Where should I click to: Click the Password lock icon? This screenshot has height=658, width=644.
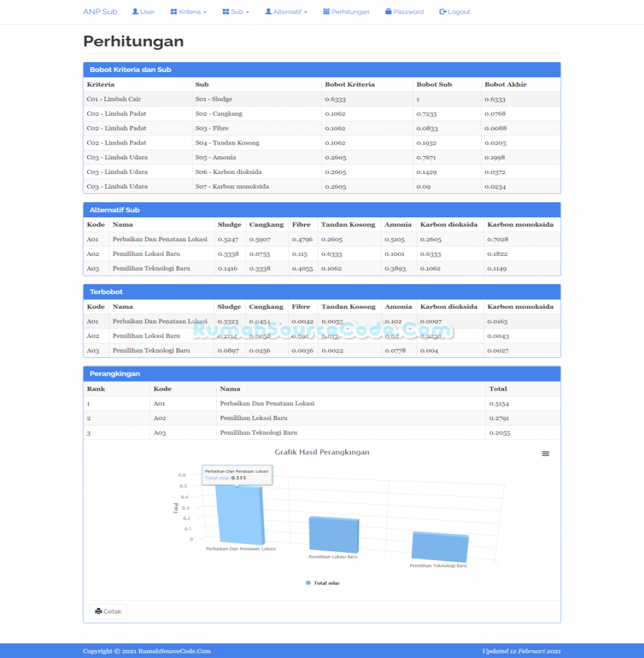389,12
